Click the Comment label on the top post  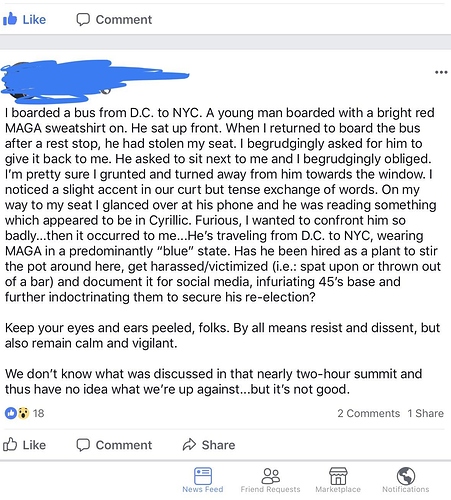pyautogui.click(x=124, y=19)
